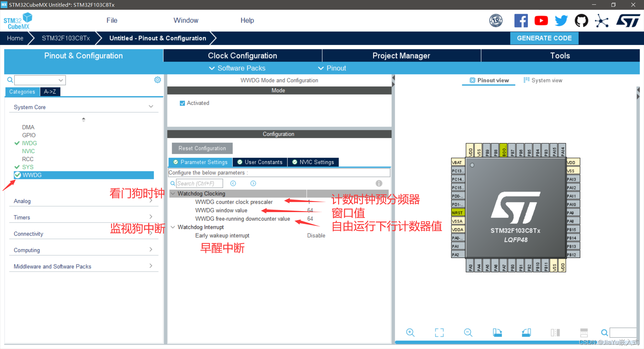Screen dimensions: 644x349
Task: Rotate chip view clockwise
Action: [x=497, y=333]
